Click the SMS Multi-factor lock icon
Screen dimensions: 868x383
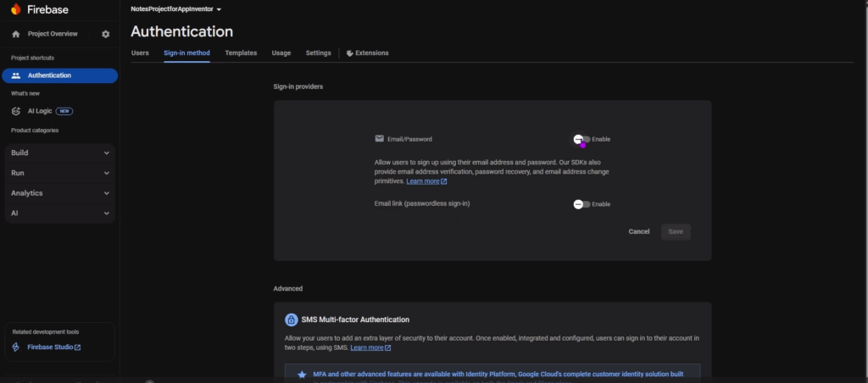click(x=291, y=319)
